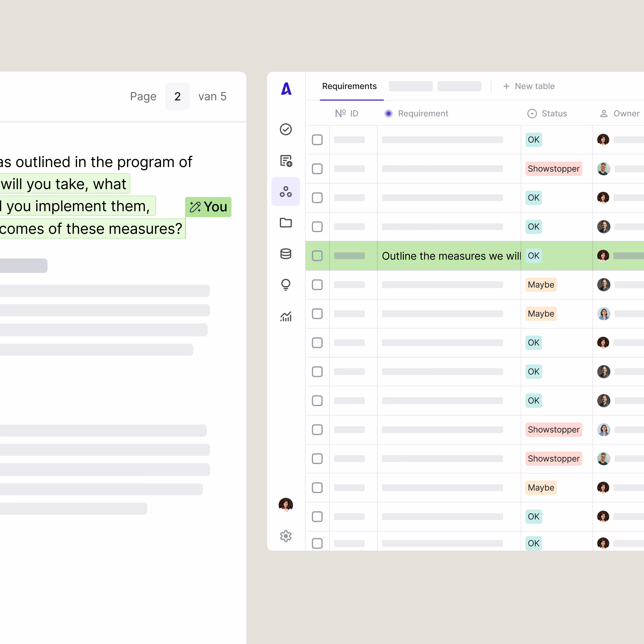The height and width of the screenshot is (644, 644).
Task: Click the page number 2 field
Action: pyautogui.click(x=178, y=97)
